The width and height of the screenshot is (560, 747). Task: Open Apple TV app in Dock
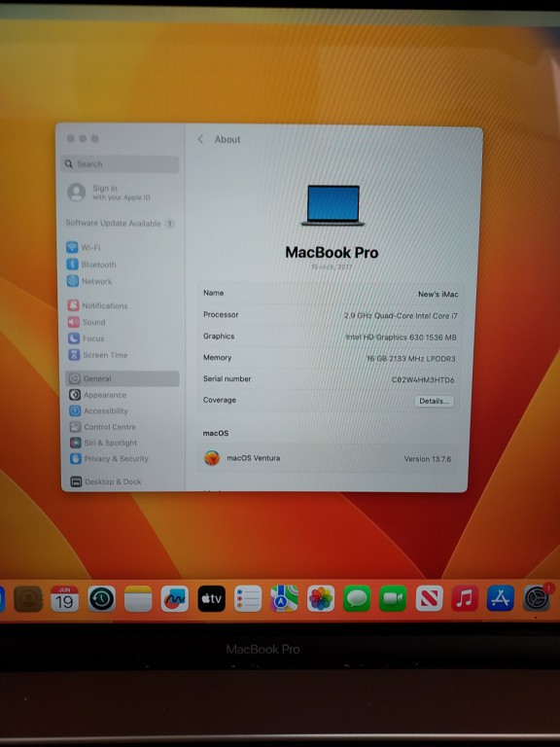click(211, 599)
